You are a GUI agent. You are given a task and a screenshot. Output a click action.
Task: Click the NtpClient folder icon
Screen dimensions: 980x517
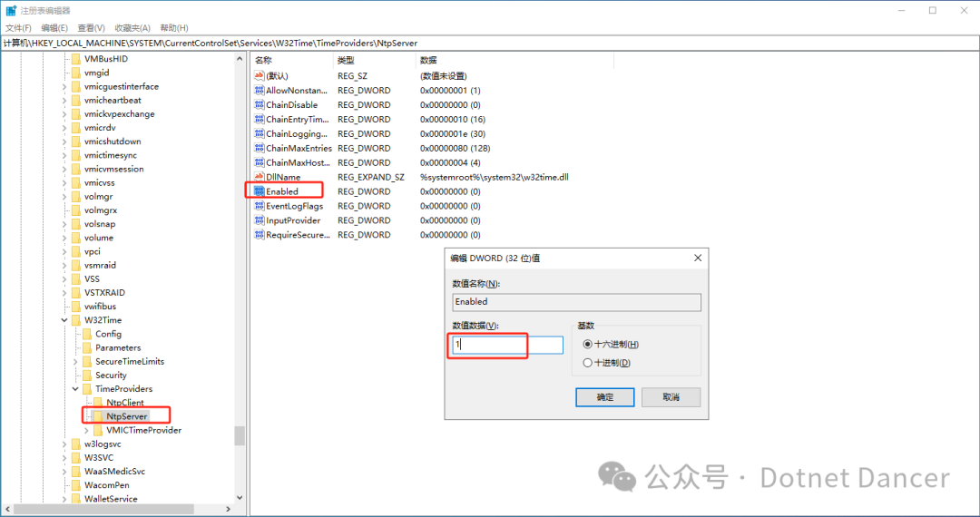click(97, 402)
